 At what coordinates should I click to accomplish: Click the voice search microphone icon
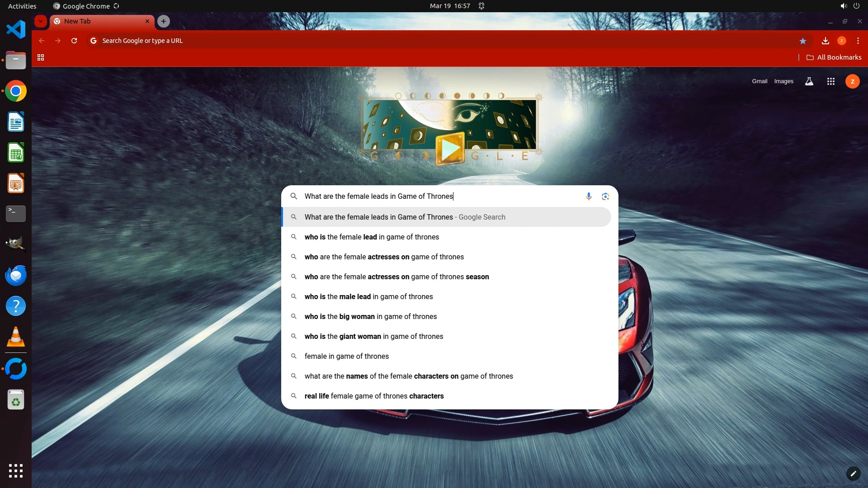click(589, 196)
